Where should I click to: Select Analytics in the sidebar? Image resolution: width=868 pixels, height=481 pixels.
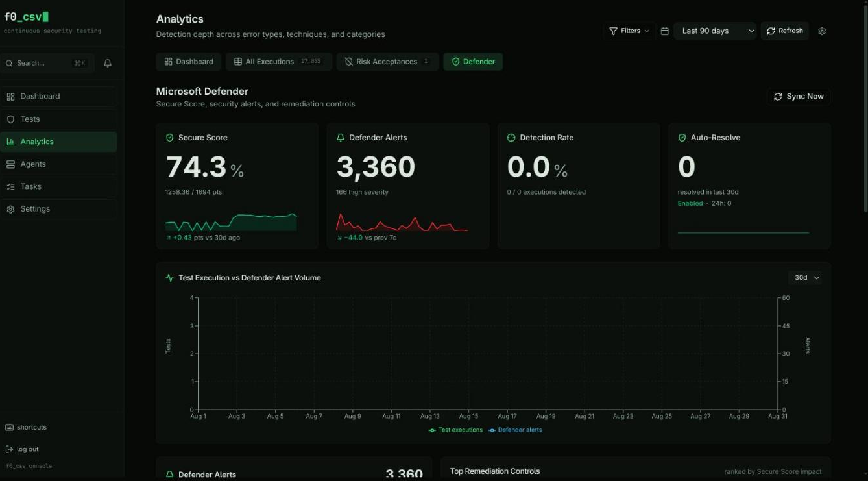coord(59,142)
